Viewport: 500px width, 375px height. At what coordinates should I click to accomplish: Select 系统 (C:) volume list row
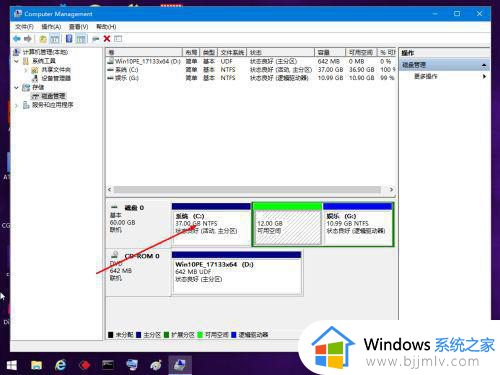(251, 70)
